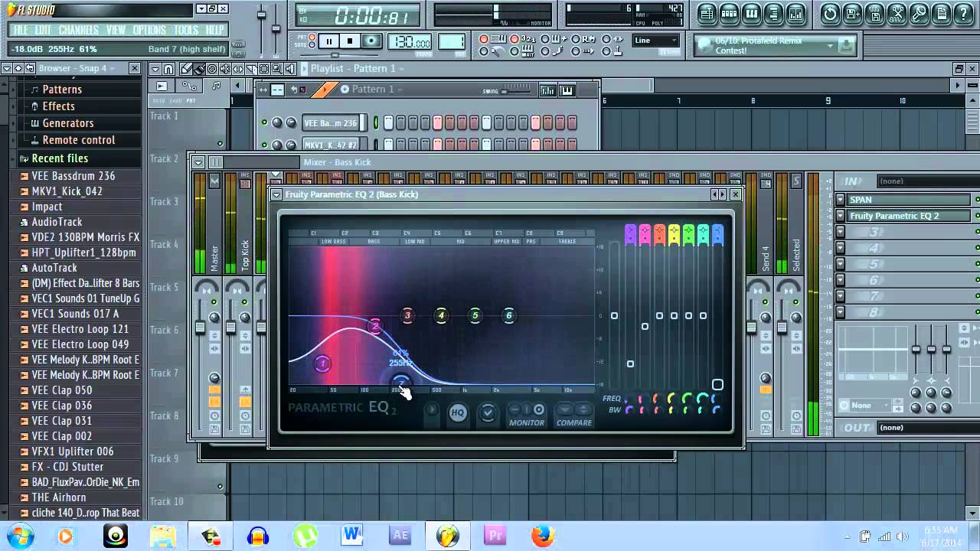
Task: Stop playback with the stop button
Action: [350, 41]
